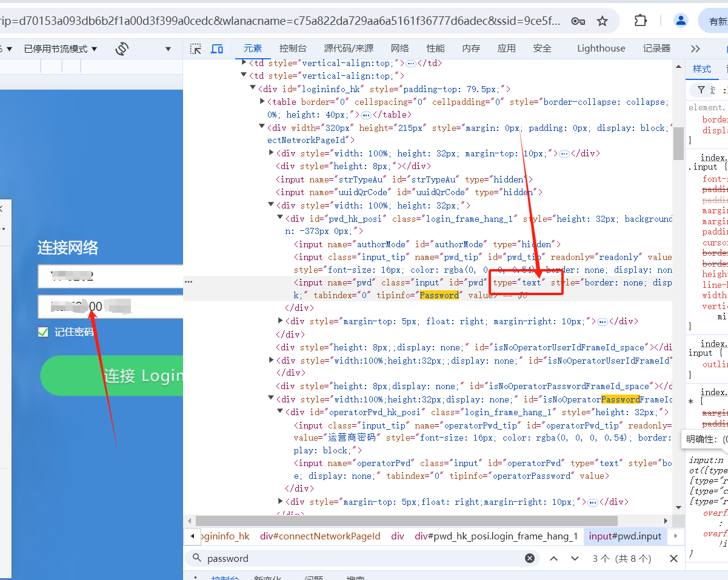
Task: Select the input name="uuidQrCode" line
Action: pyautogui.click(x=409, y=192)
